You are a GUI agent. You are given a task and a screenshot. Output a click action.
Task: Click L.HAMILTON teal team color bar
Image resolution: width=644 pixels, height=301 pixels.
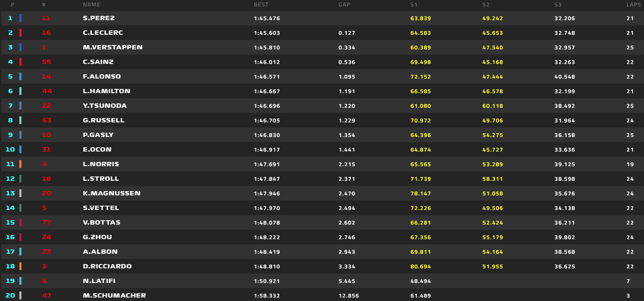pos(20,91)
